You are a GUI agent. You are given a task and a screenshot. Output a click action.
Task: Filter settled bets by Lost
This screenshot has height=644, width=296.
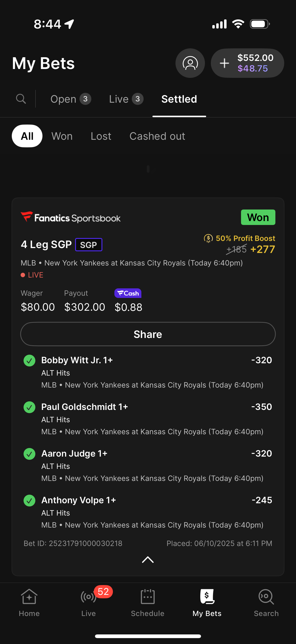tap(101, 136)
